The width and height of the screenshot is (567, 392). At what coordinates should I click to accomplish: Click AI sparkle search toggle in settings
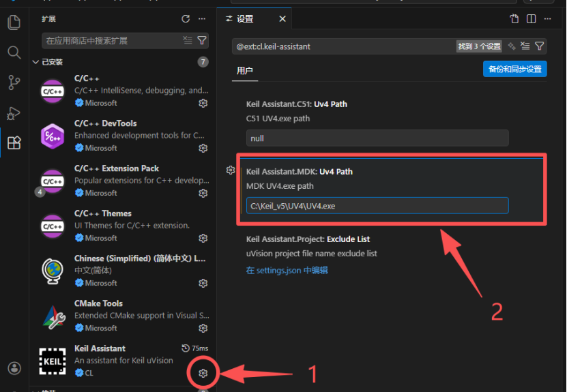[x=511, y=46]
